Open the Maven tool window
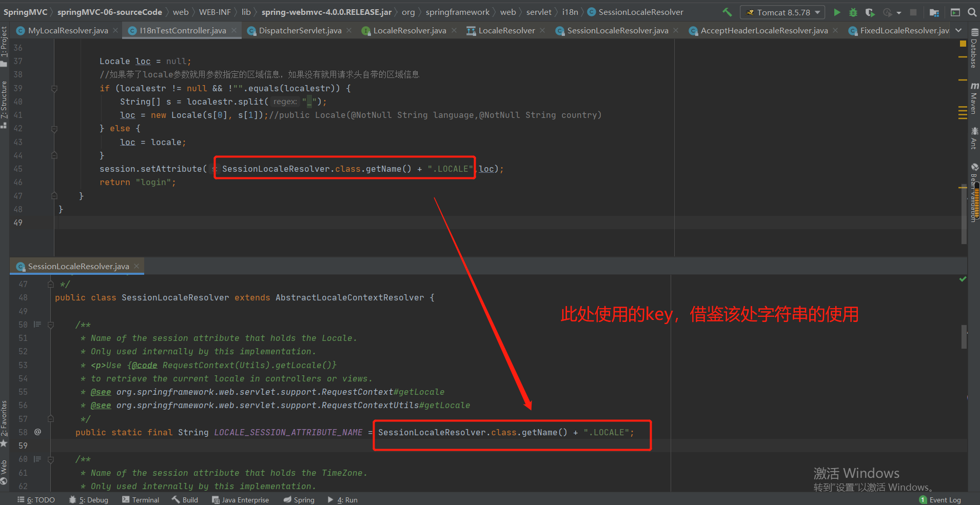Screen dimensions: 980x505 [974, 98]
